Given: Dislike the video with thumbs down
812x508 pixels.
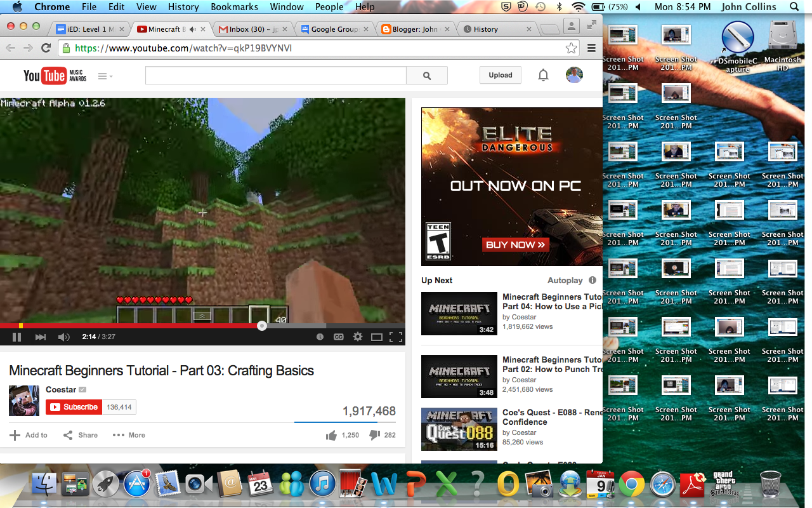Looking at the screenshot, I should tap(374, 435).
